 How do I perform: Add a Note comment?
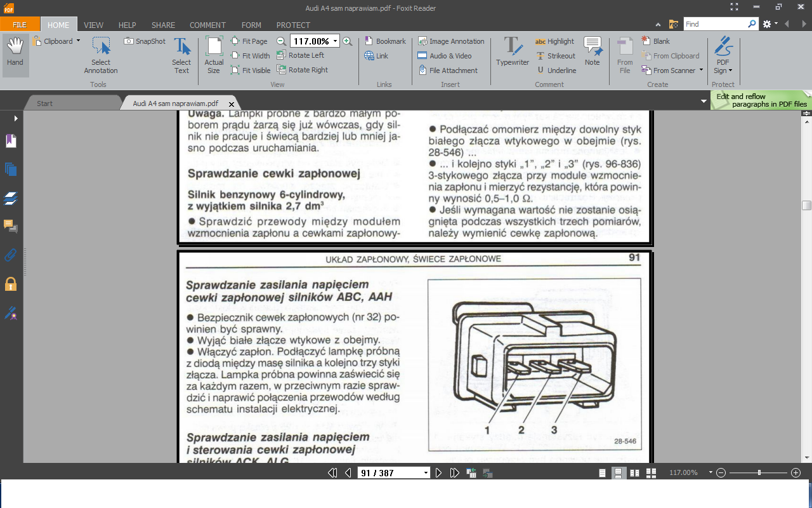point(593,51)
